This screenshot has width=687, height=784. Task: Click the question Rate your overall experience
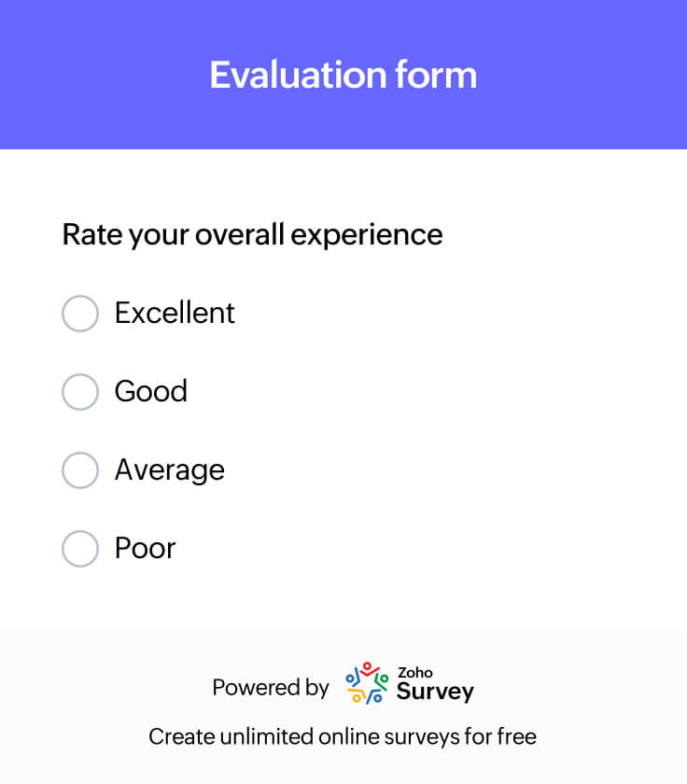tap(252, 234)
